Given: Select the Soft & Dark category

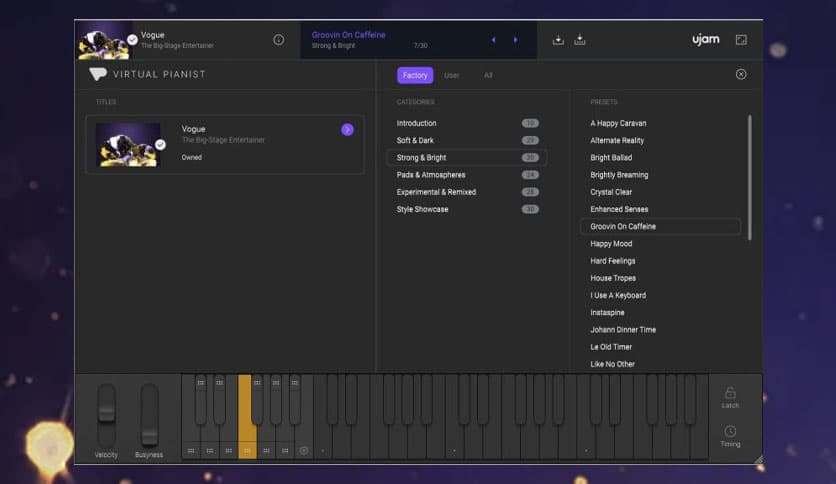Looking at the screenshot, I should pos(467,140).
